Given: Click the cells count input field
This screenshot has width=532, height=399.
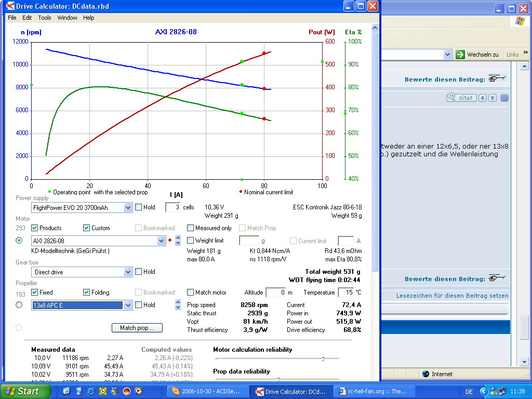Looking at the screenshot, I should pos(172,207).
